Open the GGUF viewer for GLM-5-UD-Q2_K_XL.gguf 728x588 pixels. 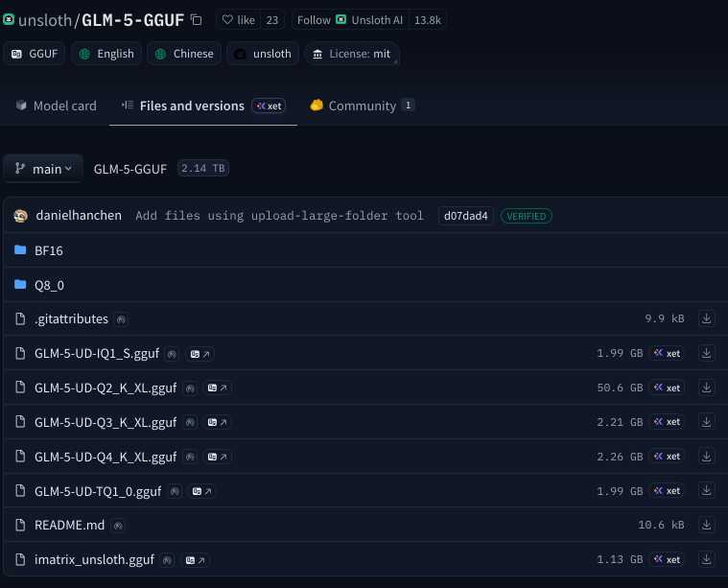218,388
